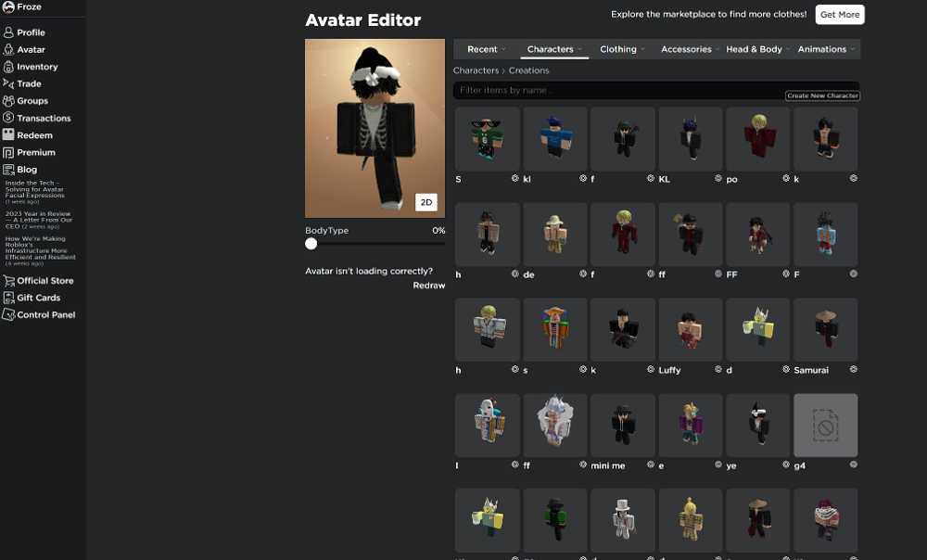Expand the Recent dropdown tab

click(x=487, y=49)
